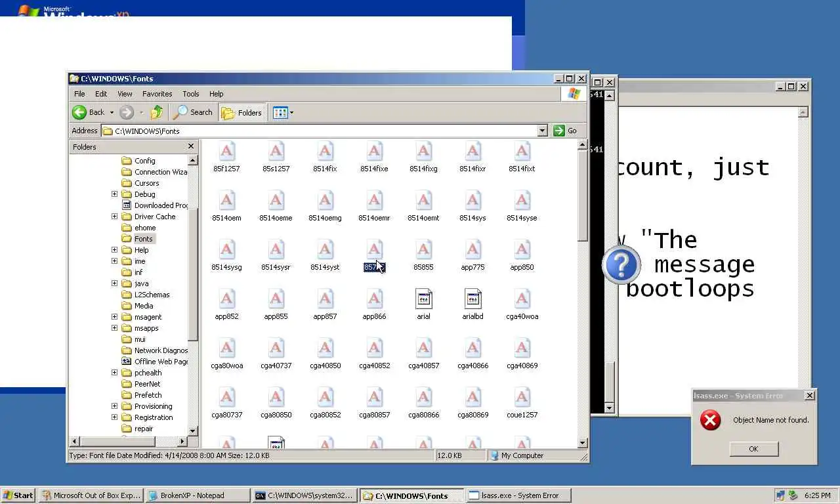Select the coue1257 font file icon
Screen dimensions: 840x504
pos(522,403)
